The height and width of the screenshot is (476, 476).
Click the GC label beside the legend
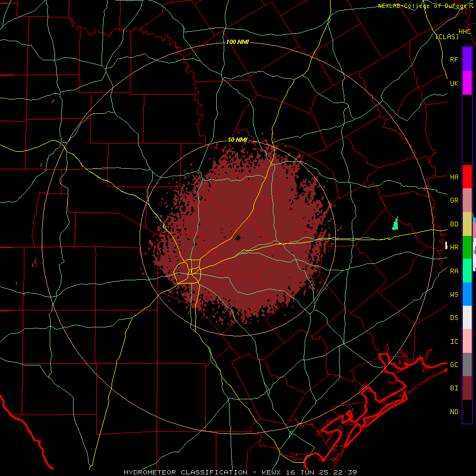coord(454,364)
